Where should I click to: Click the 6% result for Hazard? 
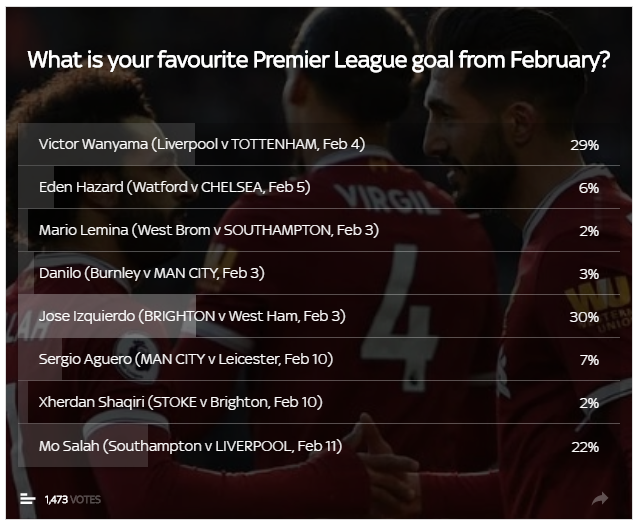pyautogui.click(x=589, y=188)
